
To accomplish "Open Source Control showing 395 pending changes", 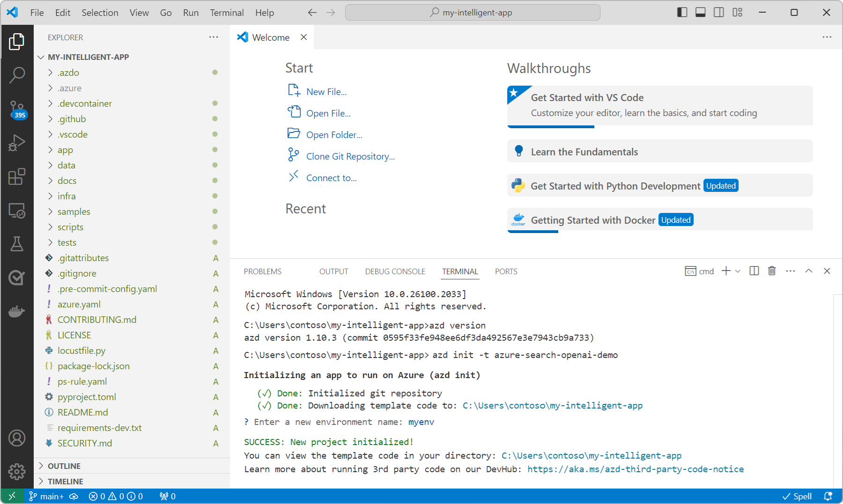I will (17, 109).
